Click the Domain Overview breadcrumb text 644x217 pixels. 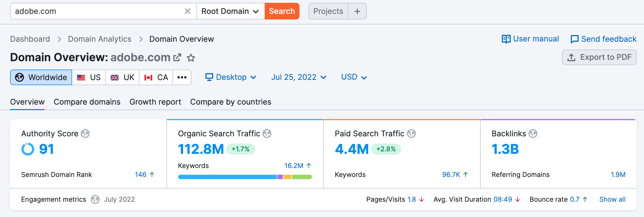[x=182, y=39]
